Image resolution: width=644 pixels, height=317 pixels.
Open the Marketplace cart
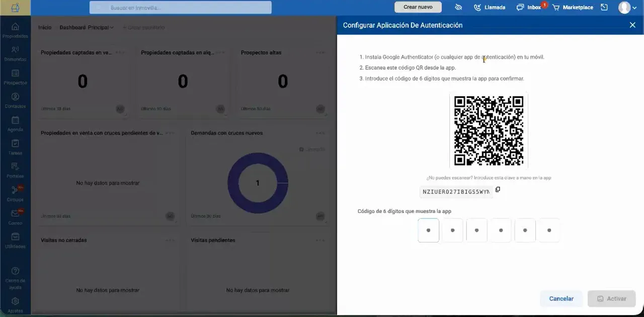(x=573, y=8)
